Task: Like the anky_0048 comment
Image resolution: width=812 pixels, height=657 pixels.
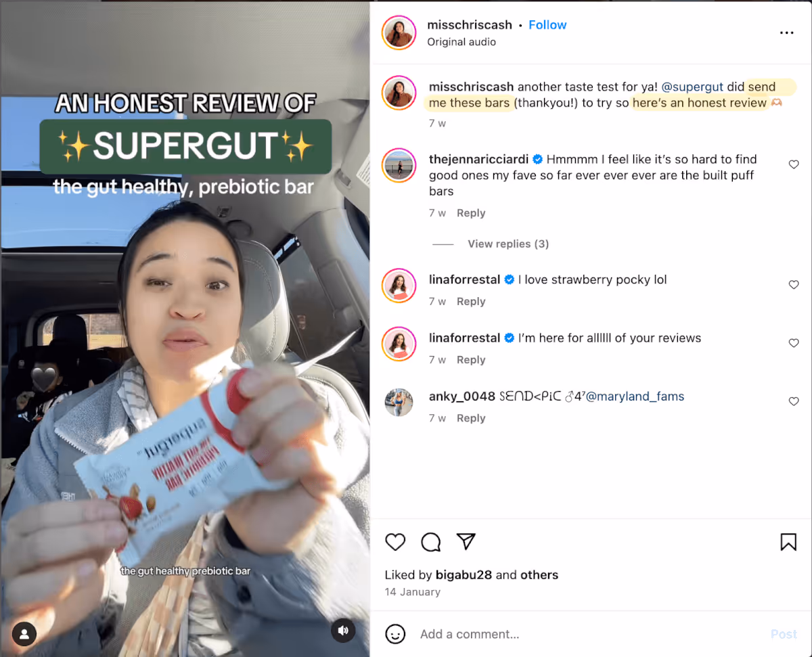Action: point(794,401)
